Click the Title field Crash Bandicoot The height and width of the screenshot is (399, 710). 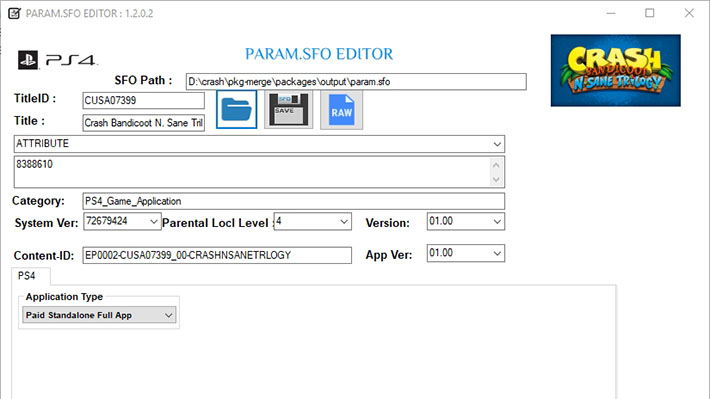[143, 122]
